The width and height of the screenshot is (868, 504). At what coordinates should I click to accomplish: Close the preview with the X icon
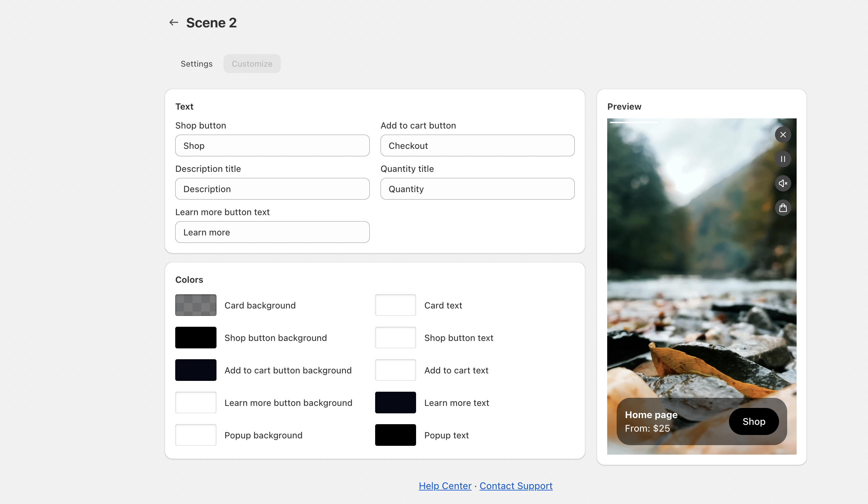[782, 135]
